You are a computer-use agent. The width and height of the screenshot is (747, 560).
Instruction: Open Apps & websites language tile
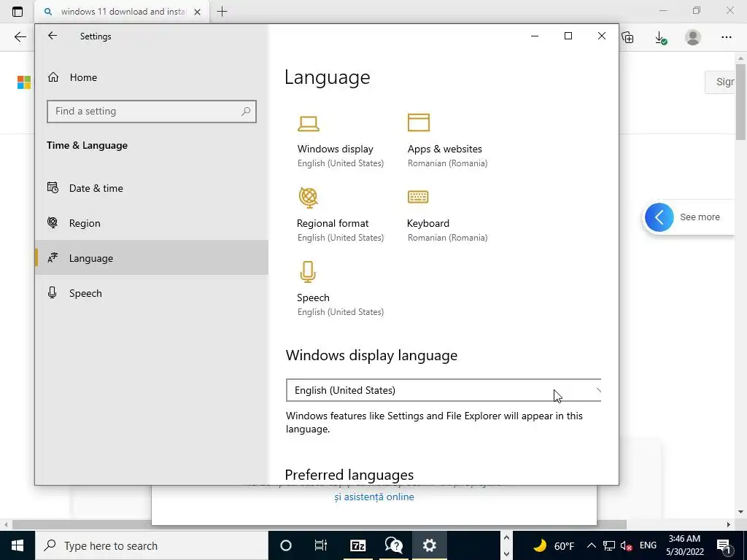(x=447, y=141)
